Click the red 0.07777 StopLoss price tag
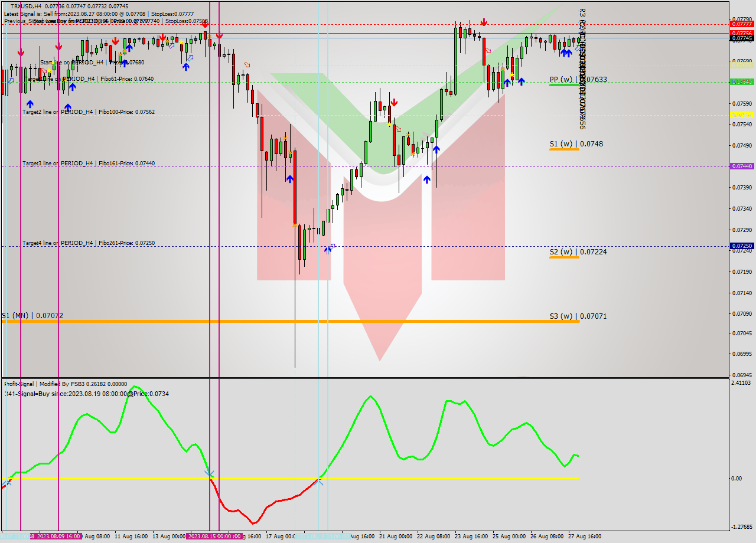This screenshot has width=756, height=543. pyautogui.click(x=742, y=25)
